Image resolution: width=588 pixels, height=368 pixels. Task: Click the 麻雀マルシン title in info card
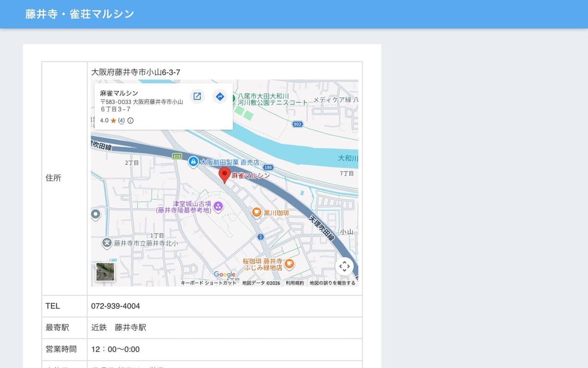click(x=119, y=93)
